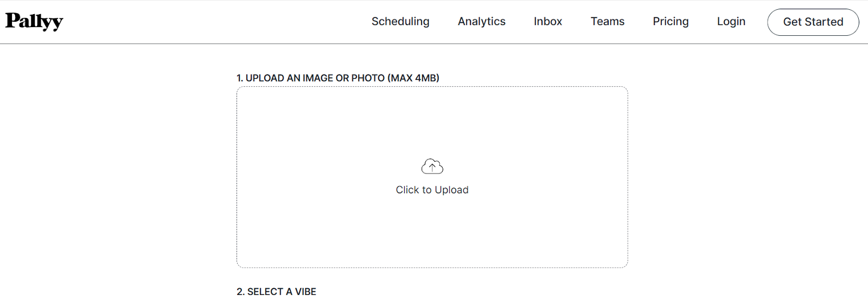
Task: Click the 'Upload an image or photo' heading
Action: pos(338,78)
